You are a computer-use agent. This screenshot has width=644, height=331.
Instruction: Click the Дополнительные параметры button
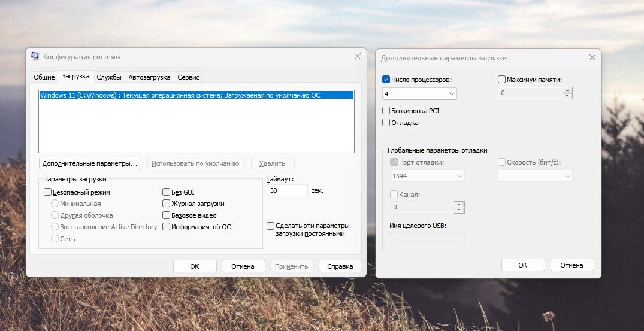90,163
